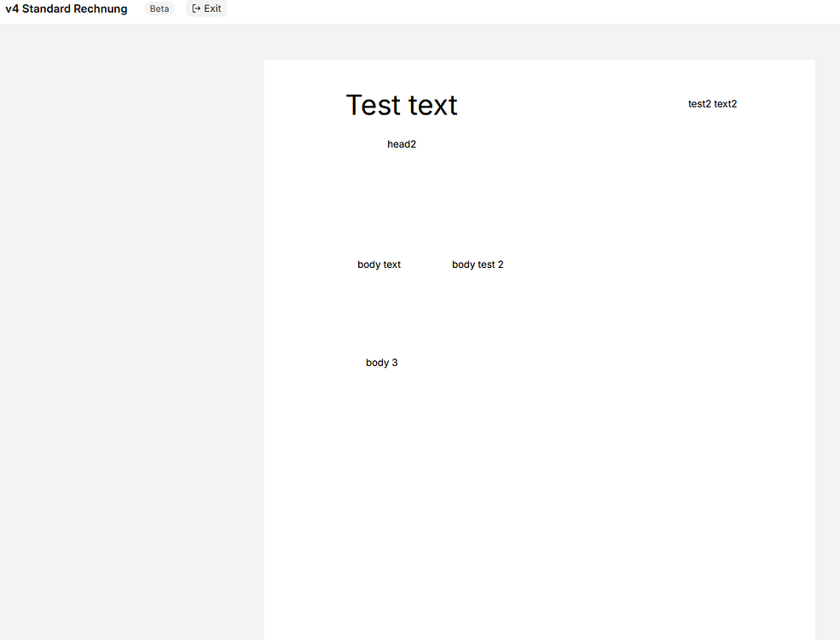Click the 'v4 Standard Rechnung' title
Screen dimensions: 840x640
click(66, 9)
